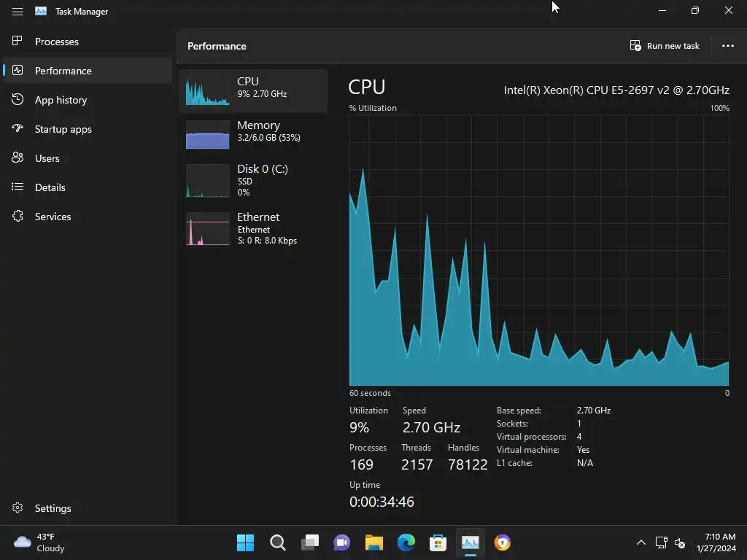The height and width of the screenshot is (560, 747).
Task: Click the main CPU utilization graph
Action: tap(539, 250)
